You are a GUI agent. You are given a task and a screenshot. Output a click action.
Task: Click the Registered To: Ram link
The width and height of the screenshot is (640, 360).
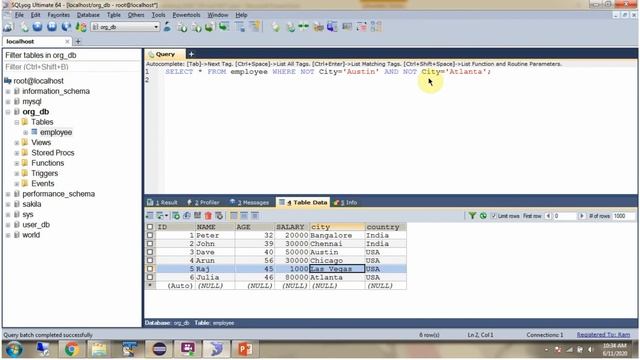pyautogui.click(x=603, y=335)
